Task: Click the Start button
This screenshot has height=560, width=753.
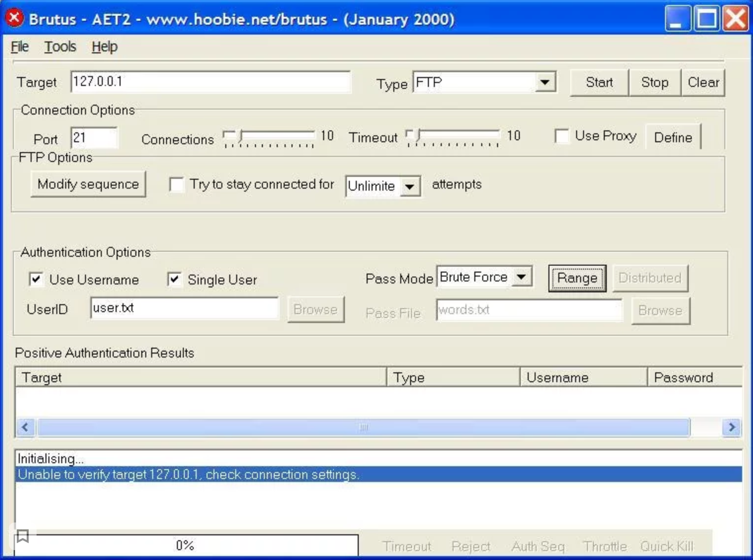Action: pos(599,82)
